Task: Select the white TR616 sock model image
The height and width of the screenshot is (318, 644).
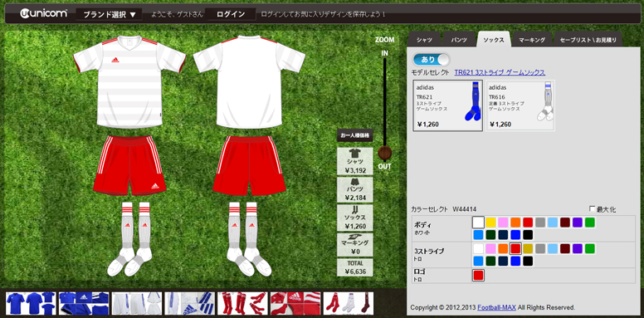Action: click(x=545, y=101)
